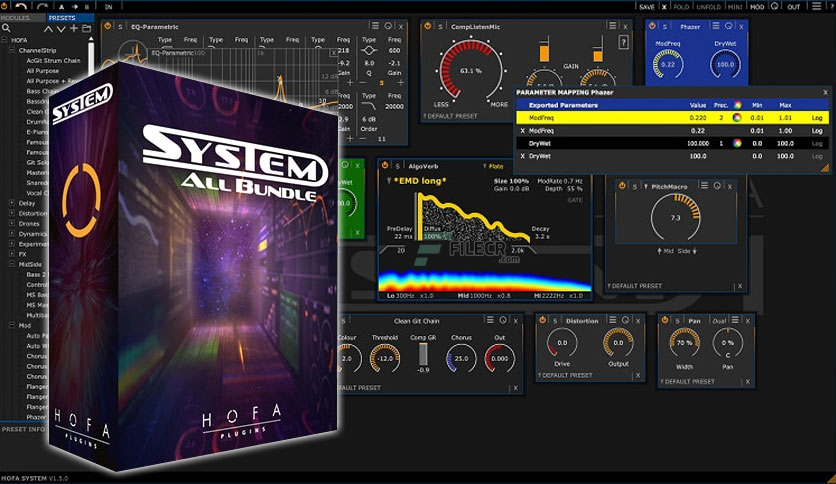Click the Pan module Width knob
Image resolution: width=836 pixels, height=484 pixels.
[685, 343]
